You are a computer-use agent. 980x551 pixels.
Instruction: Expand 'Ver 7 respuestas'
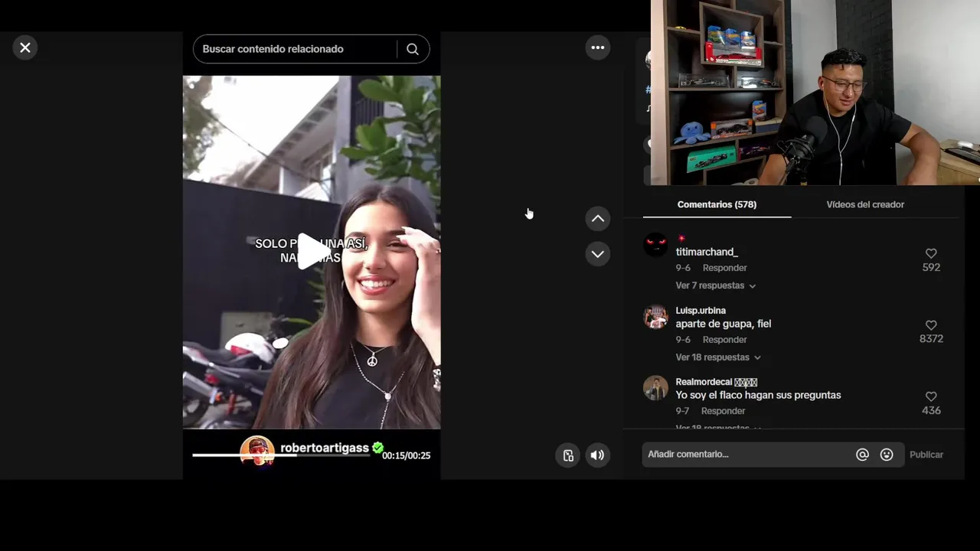pyautogui.click(x=715, y=285)
